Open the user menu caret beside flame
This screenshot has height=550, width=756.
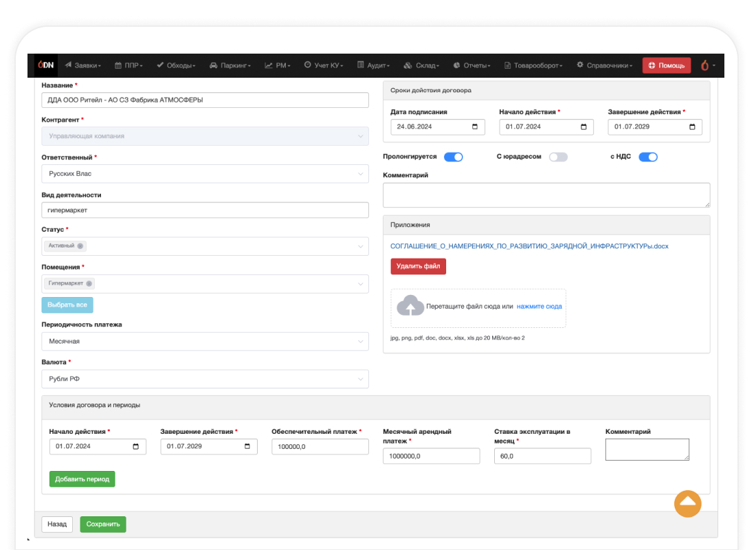pyautogui.click(x=714, y=65)
